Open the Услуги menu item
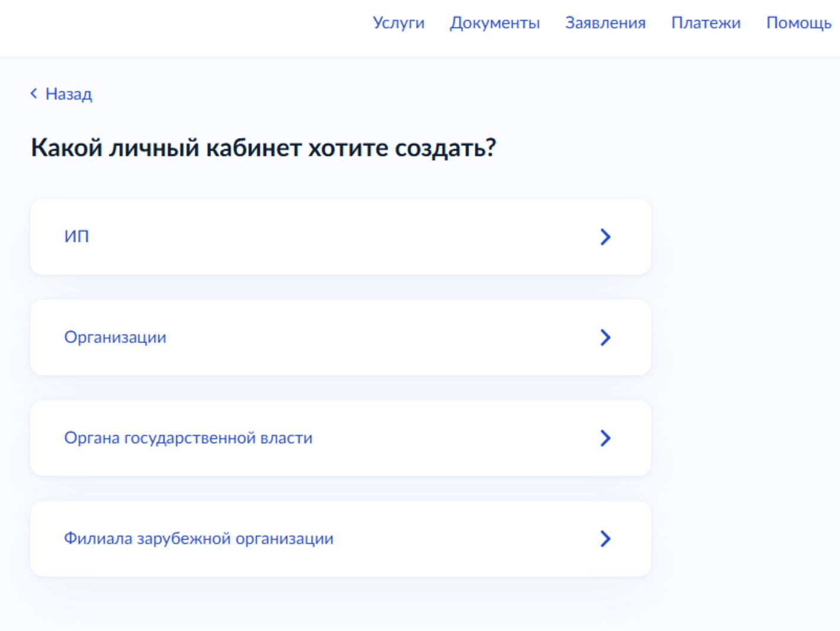Viewport: 840px width, 631px height. click(398, 23)
